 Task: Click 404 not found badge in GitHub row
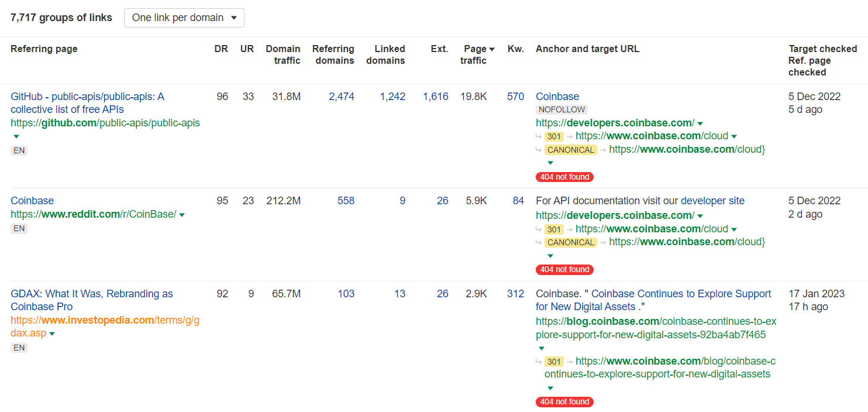coord(564,177)
